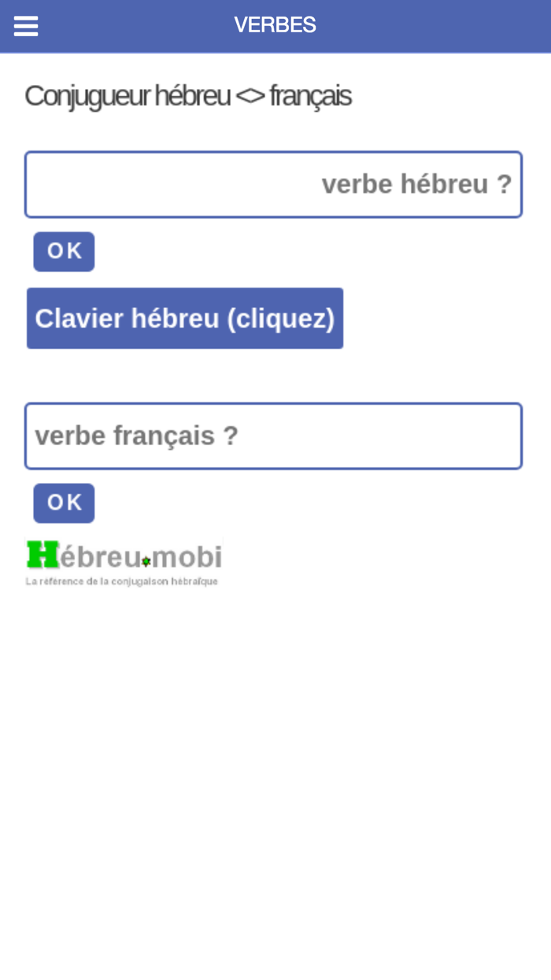Click inside the 'verbe français ?' field
Image resolution: width=551 pixels, height=980 pixels.
coord(273,436)
